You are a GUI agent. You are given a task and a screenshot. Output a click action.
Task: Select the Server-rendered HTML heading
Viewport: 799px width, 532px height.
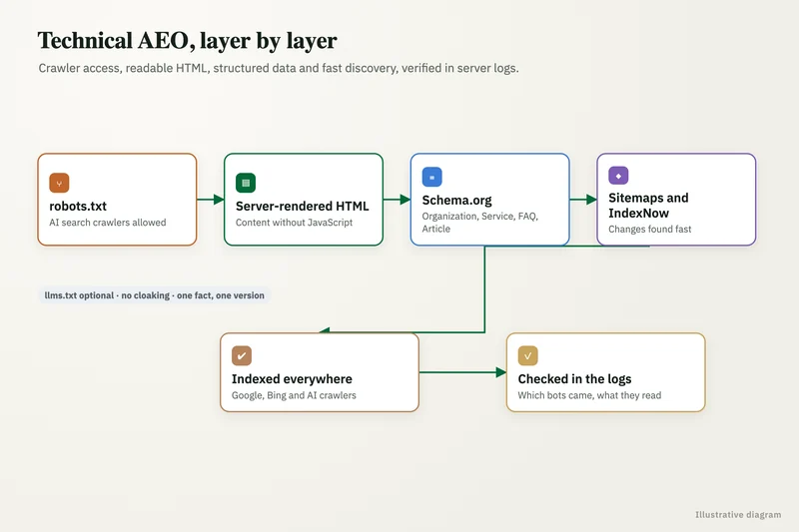point(303,207)
